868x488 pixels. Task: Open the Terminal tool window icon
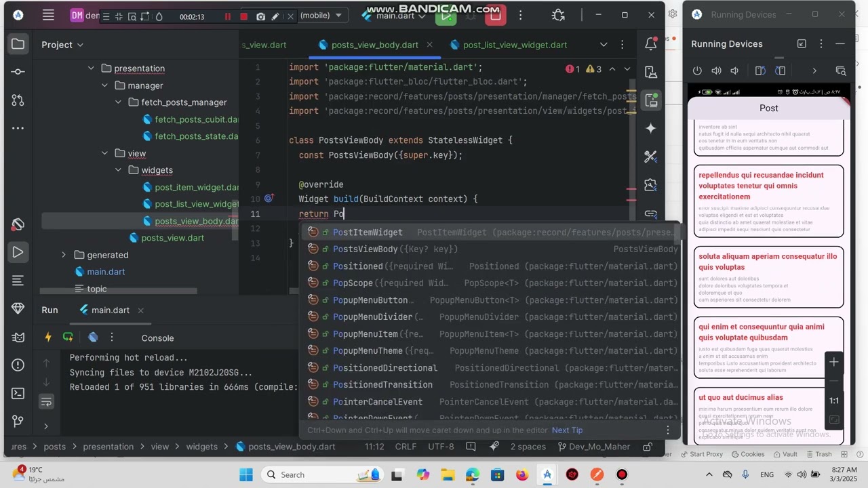point(18,393)
